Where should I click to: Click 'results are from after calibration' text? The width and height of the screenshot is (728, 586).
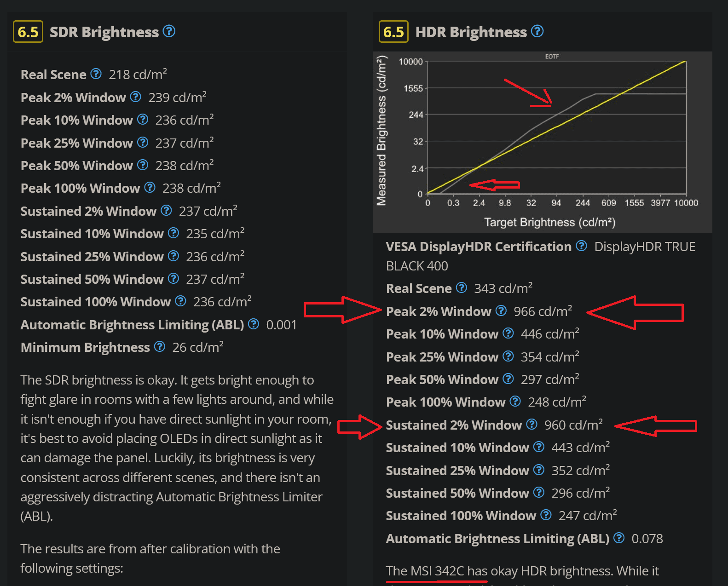pos(150,558)
